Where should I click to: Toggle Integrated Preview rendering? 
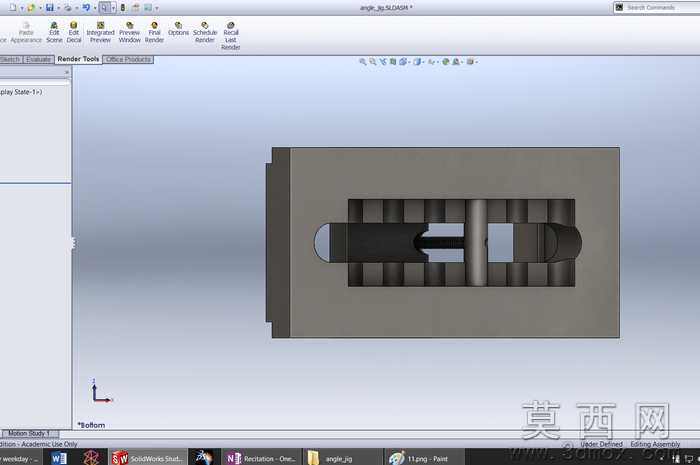[100, 33]
